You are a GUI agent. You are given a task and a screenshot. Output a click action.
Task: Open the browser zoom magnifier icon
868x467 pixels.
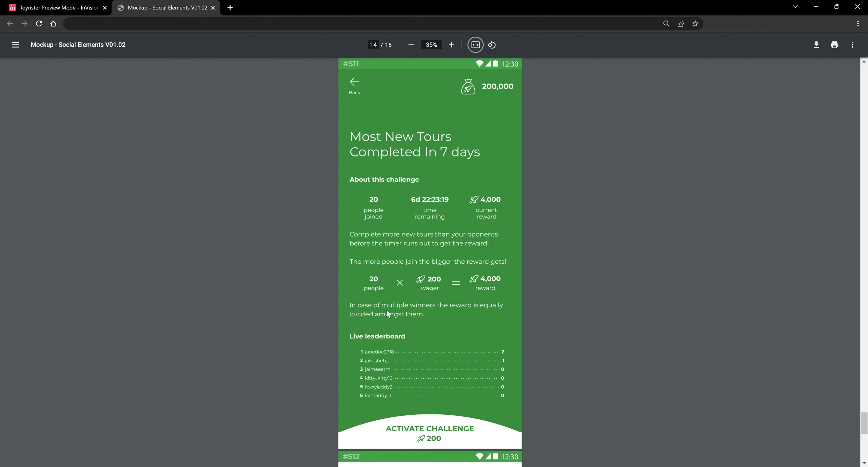[666, 23]
